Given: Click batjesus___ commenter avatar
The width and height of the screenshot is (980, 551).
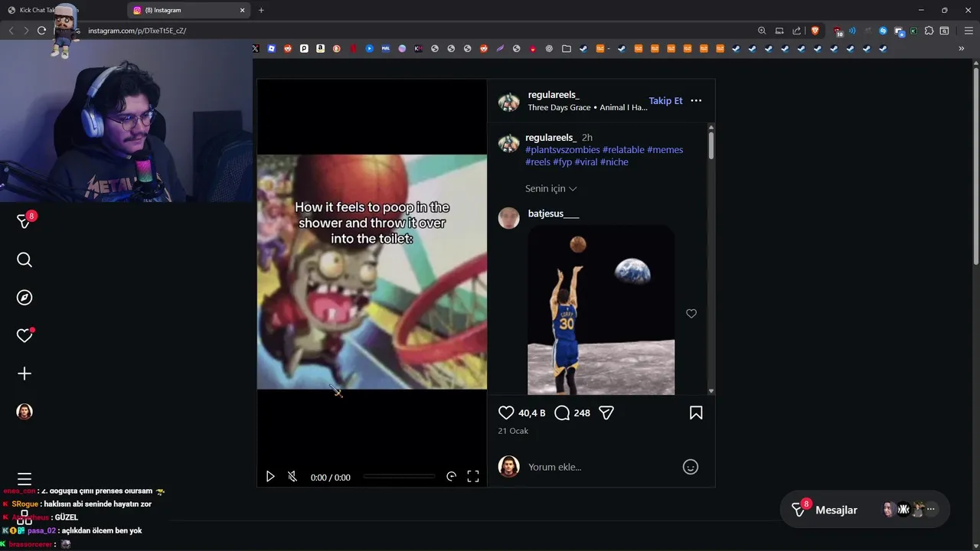Looking at the screenshot, I should (x=509, y=218).
